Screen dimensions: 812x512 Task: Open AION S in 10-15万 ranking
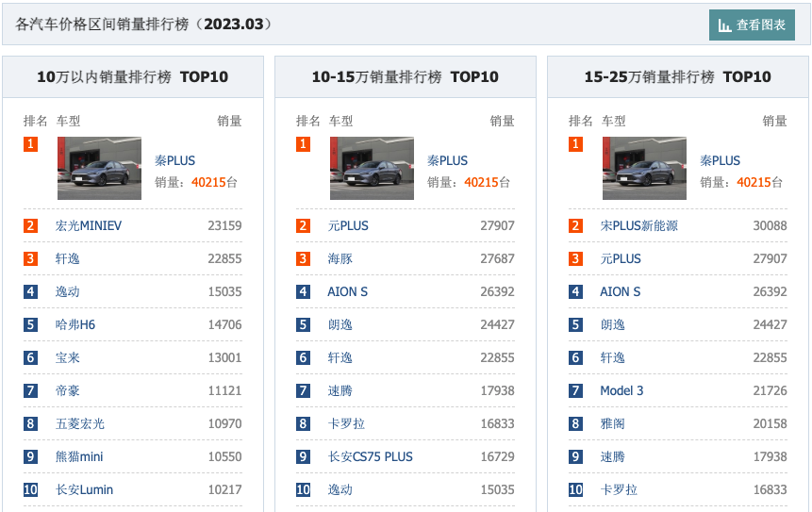point(347,291)
